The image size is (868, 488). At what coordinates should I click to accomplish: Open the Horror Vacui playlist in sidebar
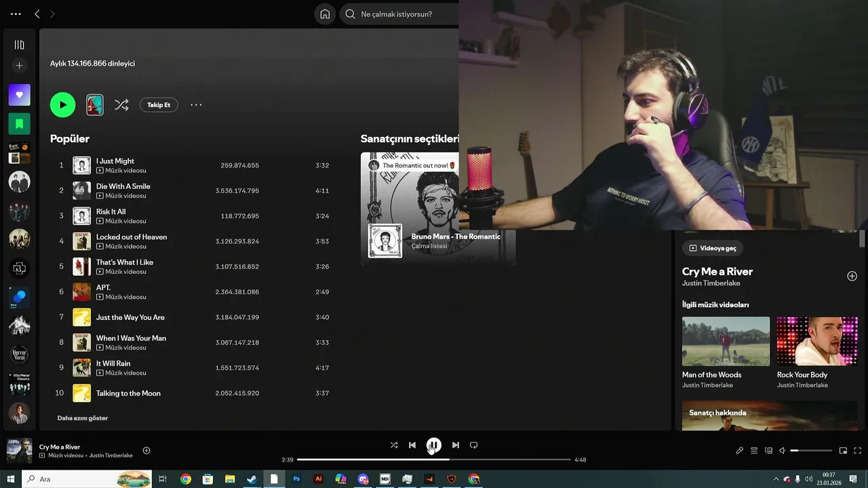coord(19,354)
